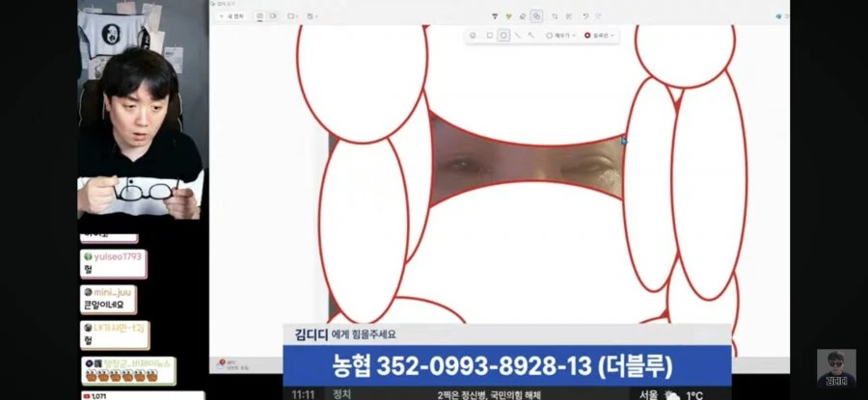Image resolution: width=868 pixels, height=400 pixels.
Task: Click the redo arrow icon
Action: coord(599,16)
